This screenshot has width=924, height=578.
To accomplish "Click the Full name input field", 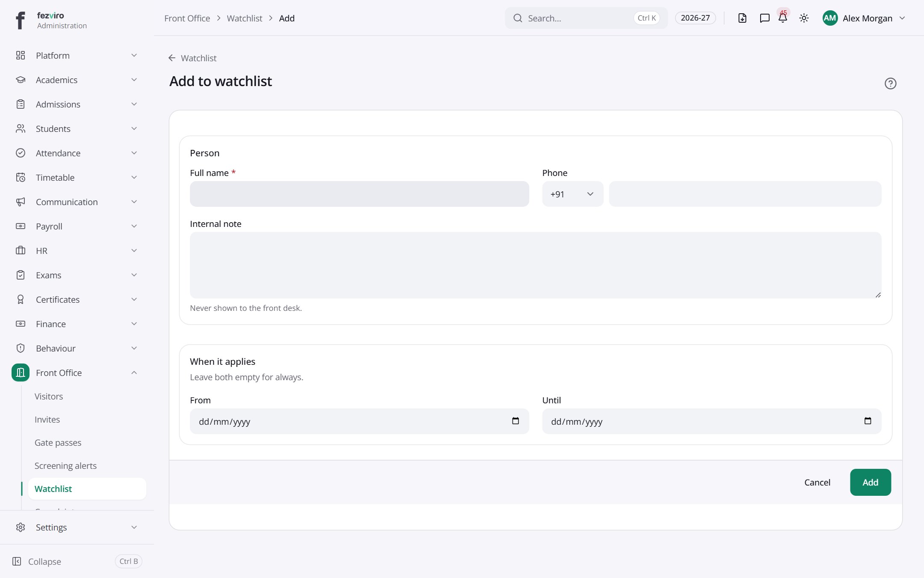I will coord(359,194).
